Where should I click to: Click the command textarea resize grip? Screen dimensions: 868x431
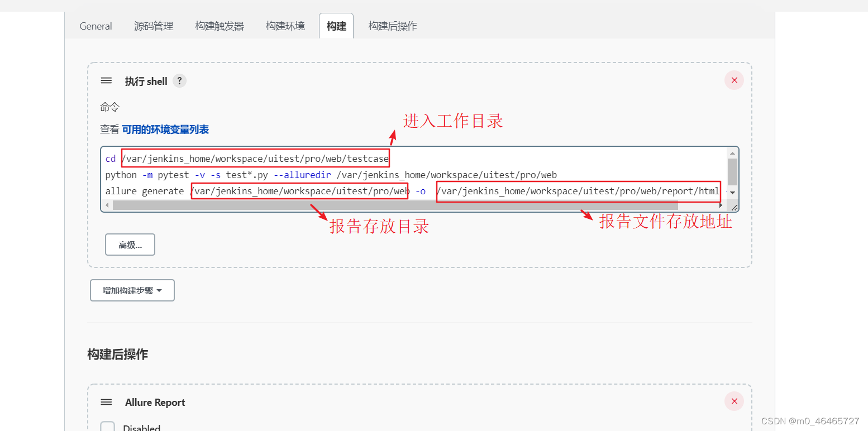pos(734,207)
